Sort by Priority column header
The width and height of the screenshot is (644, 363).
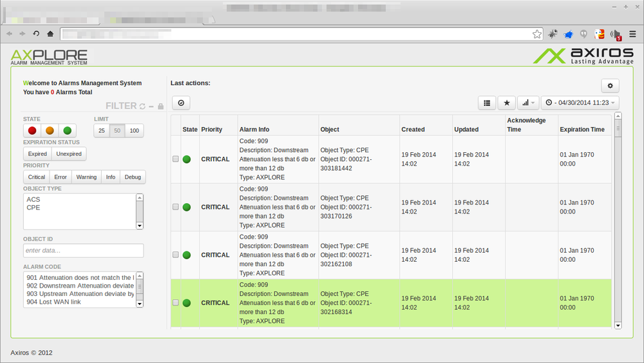tap(211, 130)
